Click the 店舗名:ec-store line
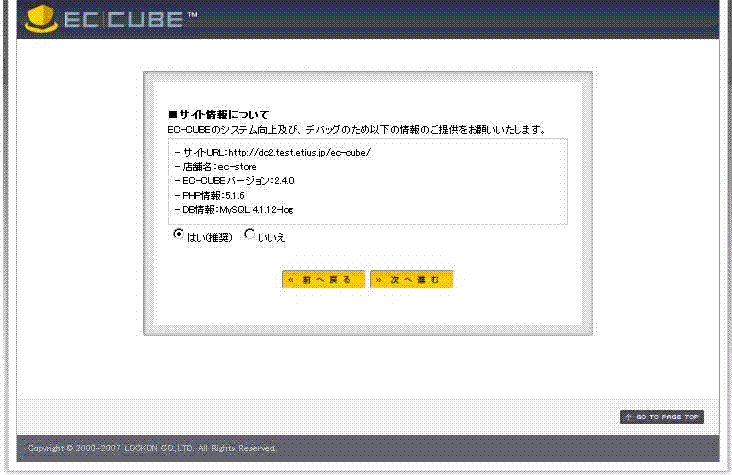Image resolution: width=732 pixels, height=475 pixels. 215,167
